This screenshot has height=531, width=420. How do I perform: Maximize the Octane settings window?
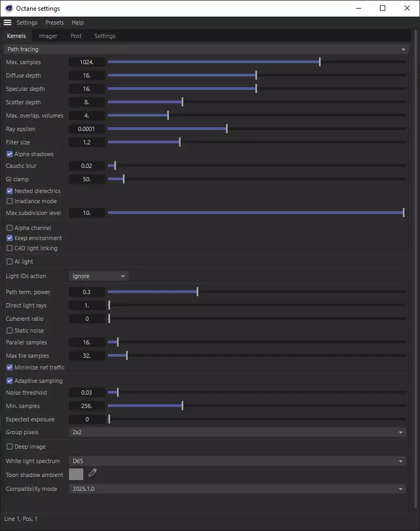pos(383,8)
